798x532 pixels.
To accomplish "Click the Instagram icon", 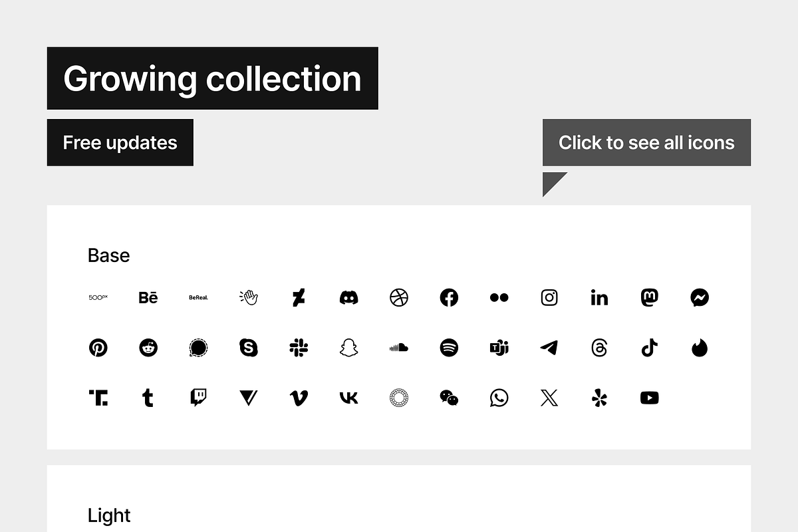I will (x=549, y=297).
